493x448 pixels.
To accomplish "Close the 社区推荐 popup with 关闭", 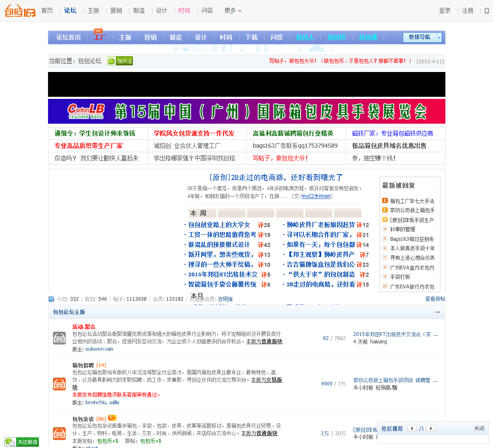I will click(x=479, y=428).
